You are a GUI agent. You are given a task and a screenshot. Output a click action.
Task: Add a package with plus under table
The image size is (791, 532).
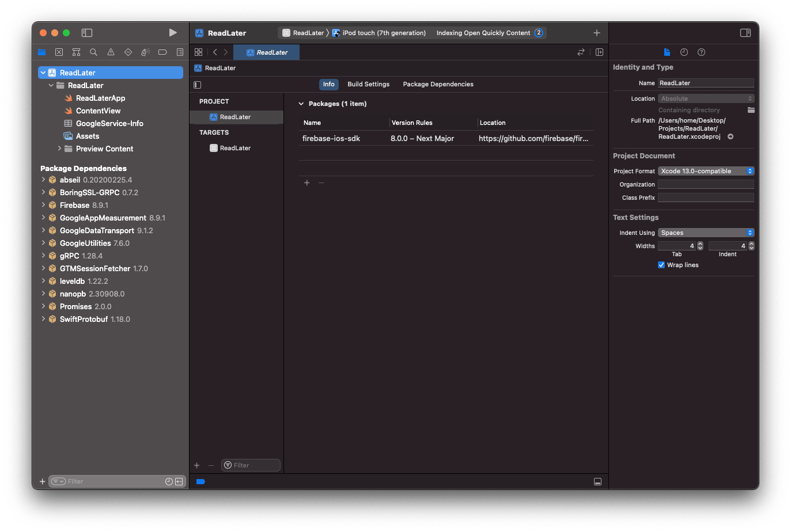click(x=307, y=183)
